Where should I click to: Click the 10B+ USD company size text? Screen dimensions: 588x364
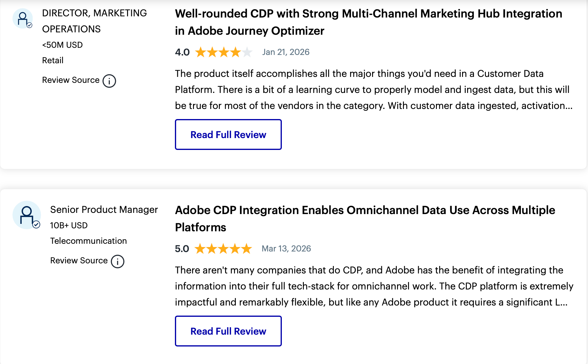click(69, 225)
